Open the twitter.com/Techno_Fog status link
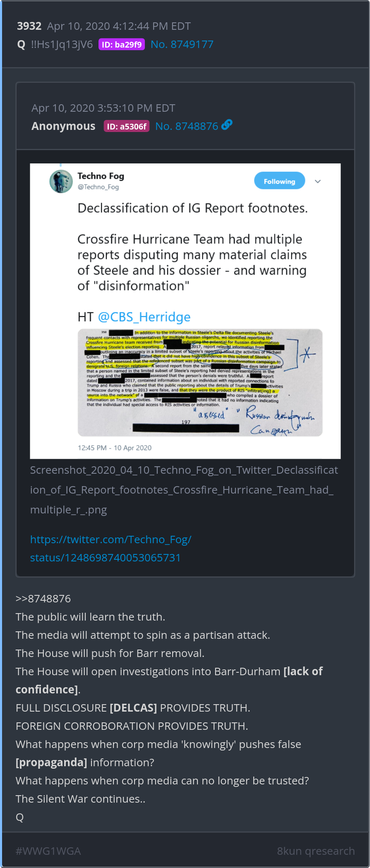 click(111, 549)
